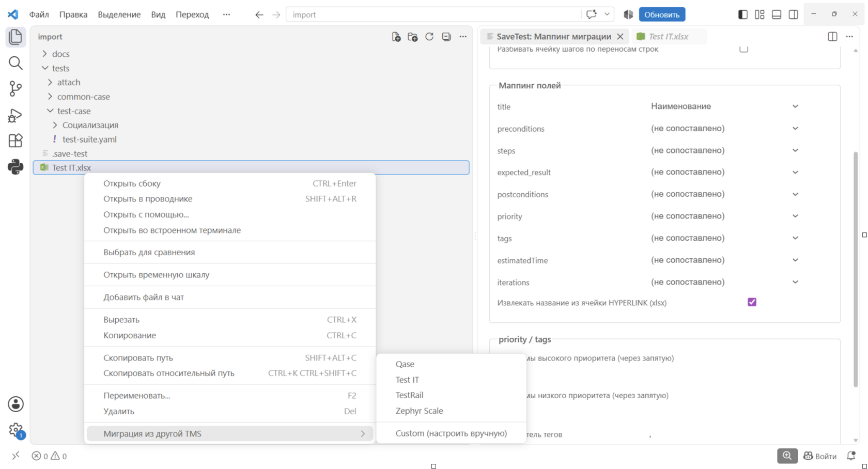This screenshot has width=868, height=469.
Task: Refresh the explorer tree
Action: 429,37
